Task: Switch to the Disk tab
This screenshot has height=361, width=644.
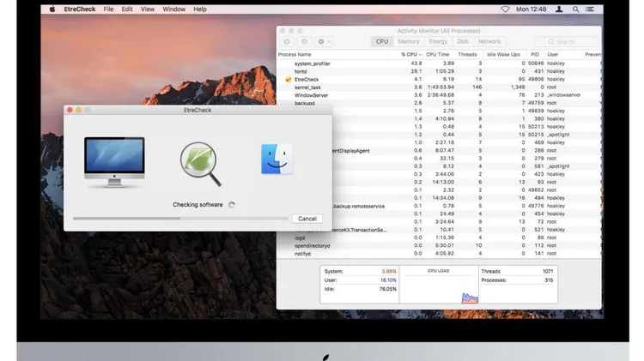Action: (x=463, y=41)
